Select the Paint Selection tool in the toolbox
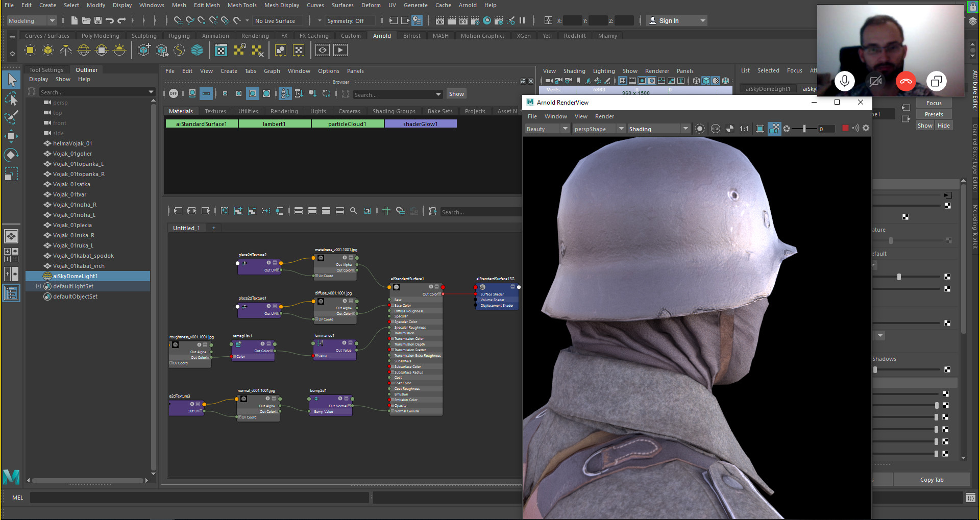980x520 pixels. click(11, 117)
